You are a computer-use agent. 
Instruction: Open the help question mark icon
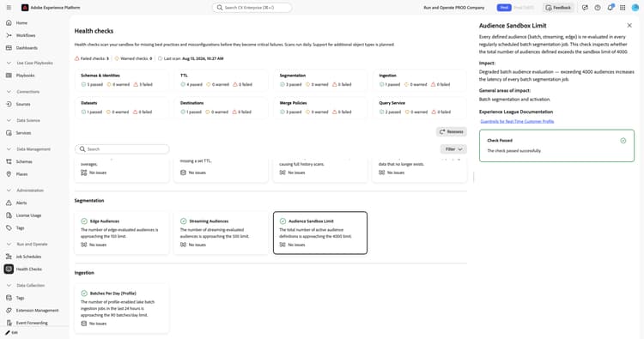tap(598, 8)
